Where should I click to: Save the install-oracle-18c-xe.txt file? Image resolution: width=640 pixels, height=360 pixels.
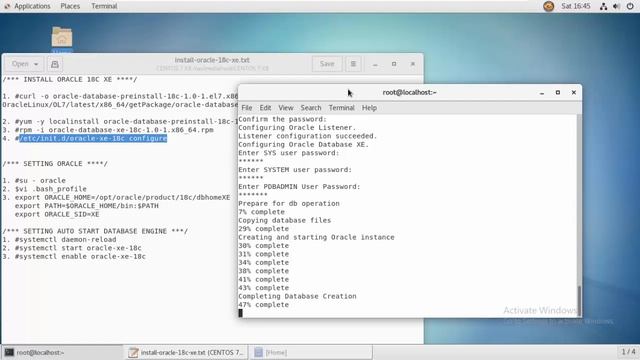click(x=327, y=64)
